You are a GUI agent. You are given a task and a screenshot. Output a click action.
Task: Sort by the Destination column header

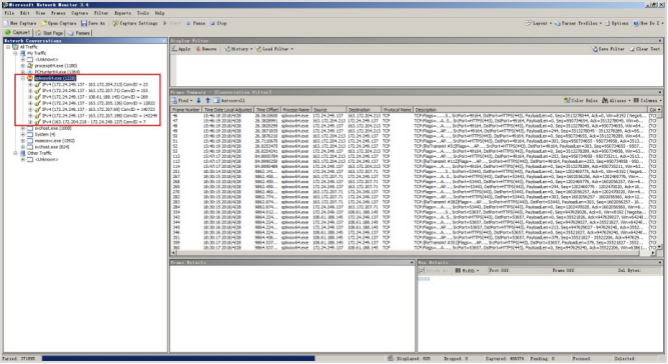click(x=363, y=110)
